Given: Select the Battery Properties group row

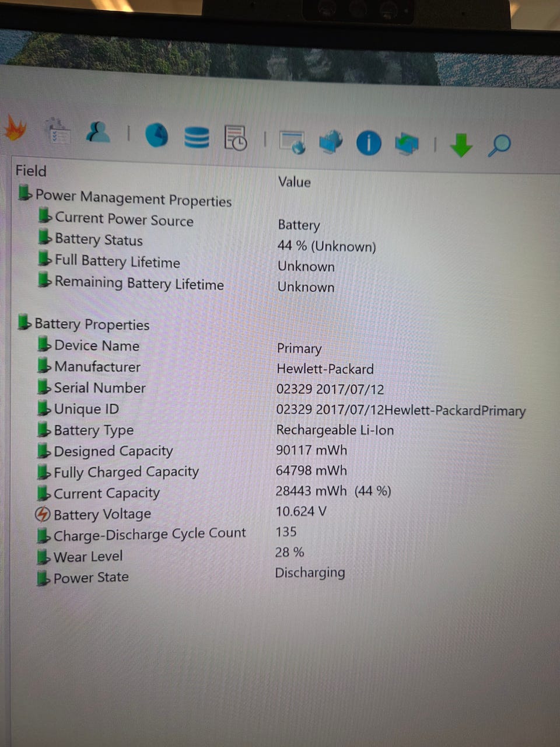Looking at the screenshot, I should point(83,324).
